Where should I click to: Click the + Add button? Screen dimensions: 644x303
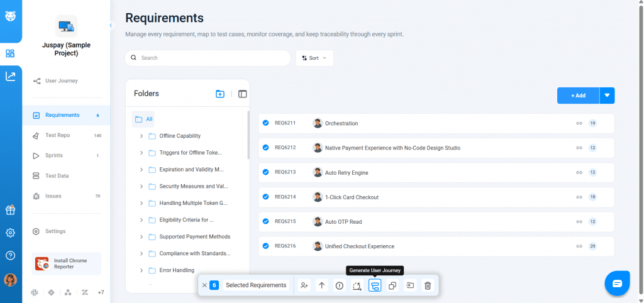[x=578, y=96]
